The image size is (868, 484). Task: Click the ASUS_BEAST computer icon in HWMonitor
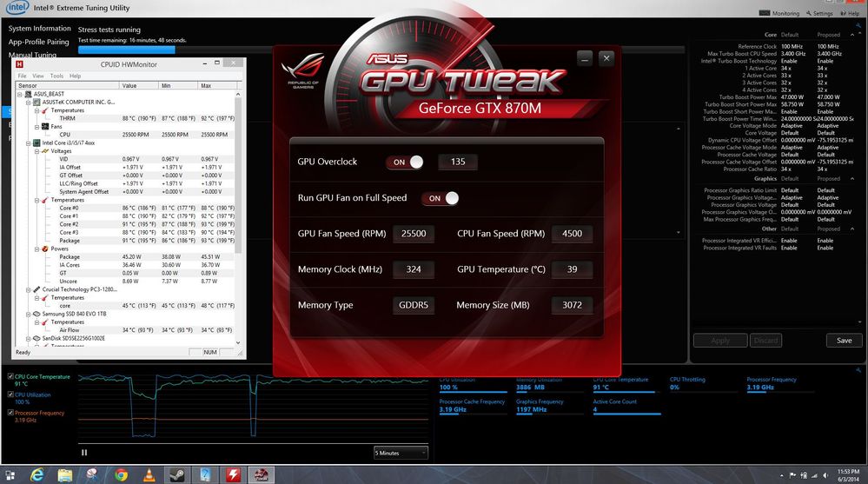coord(29,94)
